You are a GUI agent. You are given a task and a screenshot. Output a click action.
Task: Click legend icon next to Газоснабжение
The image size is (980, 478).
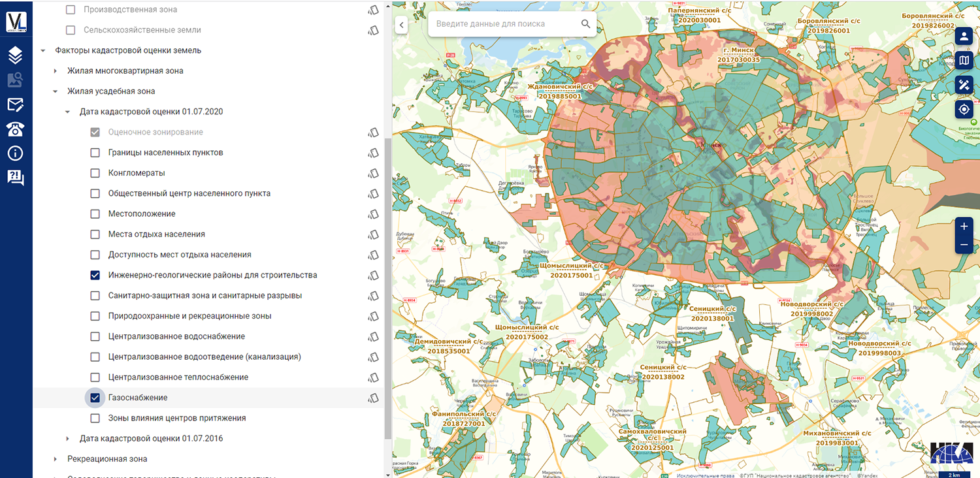click(373, 398)
